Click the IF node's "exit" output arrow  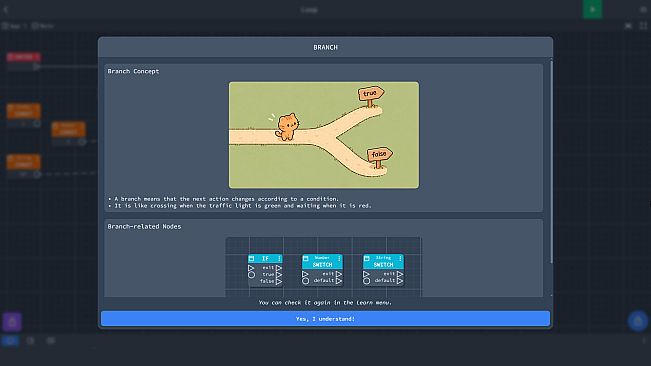point(279,268)
